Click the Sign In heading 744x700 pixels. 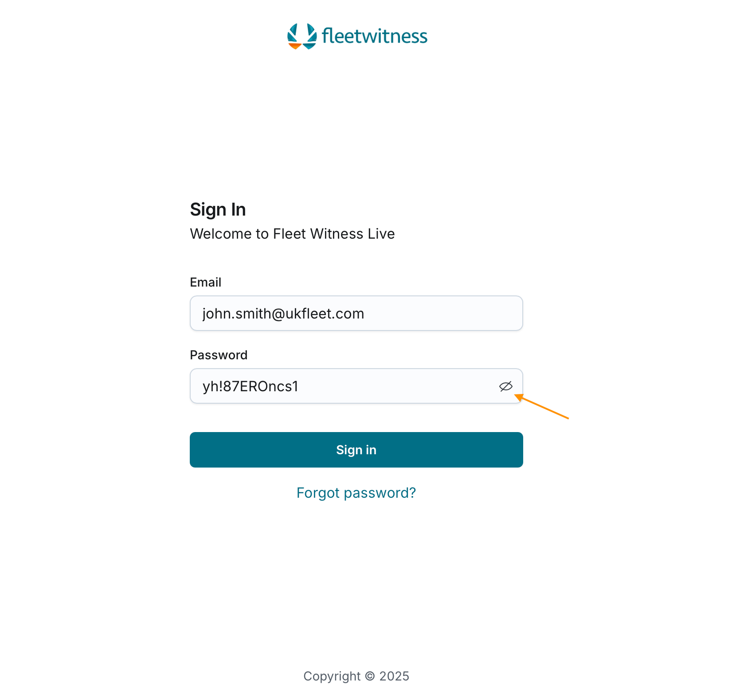click(218, 209)
